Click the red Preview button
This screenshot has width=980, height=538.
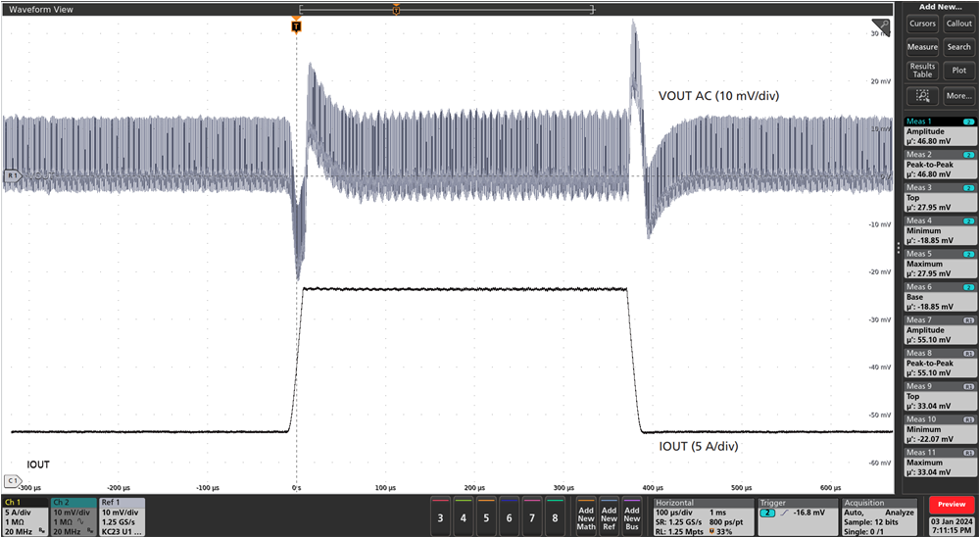click(952, 505)
